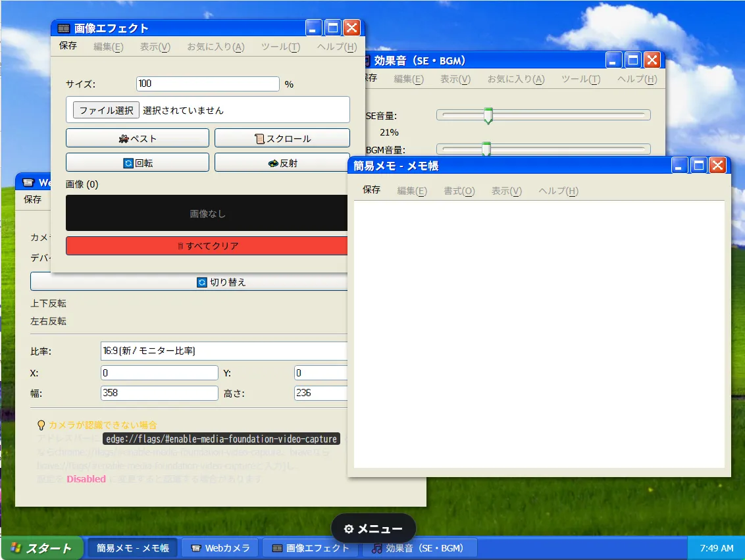Screen dimensions: 745x560
Task: Click the スクロール button
Action: click(x=282, y=138)
